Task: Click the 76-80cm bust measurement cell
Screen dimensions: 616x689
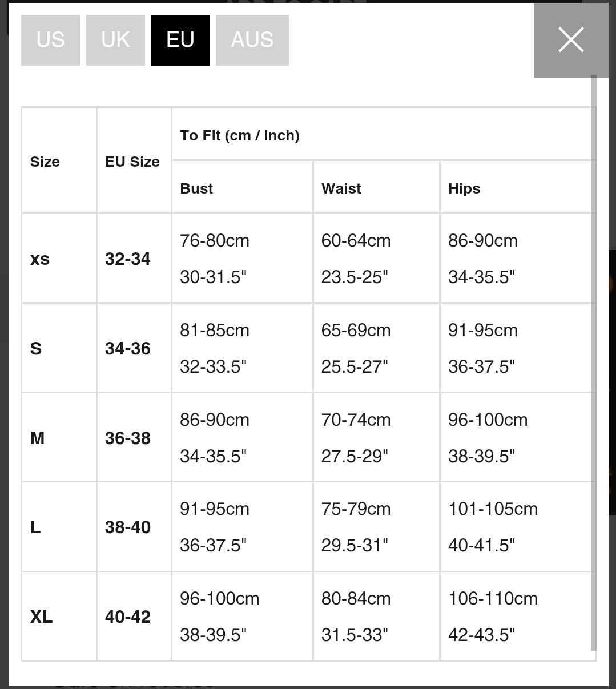Action: click(215, 241)
